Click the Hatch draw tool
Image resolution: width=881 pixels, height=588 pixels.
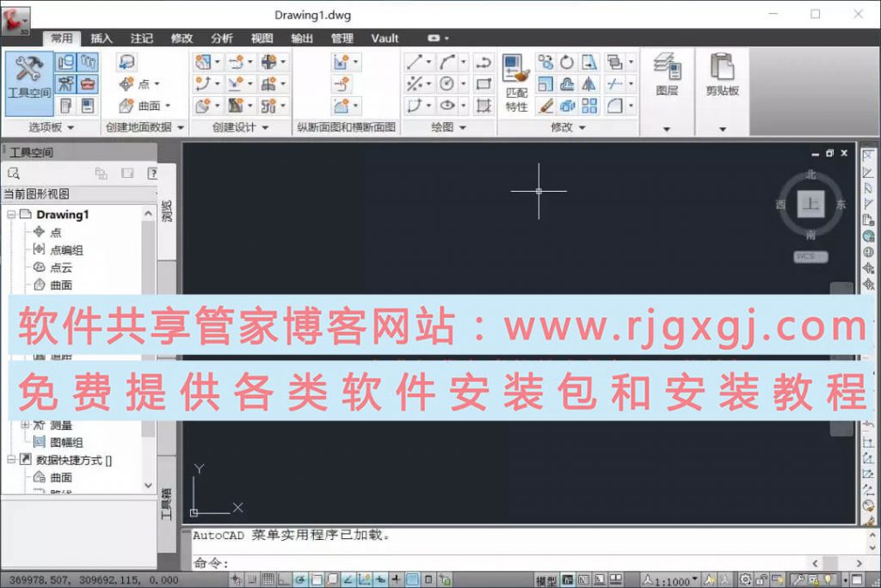click(x=484, y=106)
